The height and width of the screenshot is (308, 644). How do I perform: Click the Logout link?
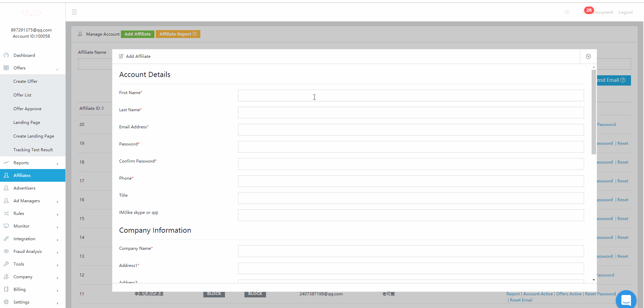pos(625,12)
